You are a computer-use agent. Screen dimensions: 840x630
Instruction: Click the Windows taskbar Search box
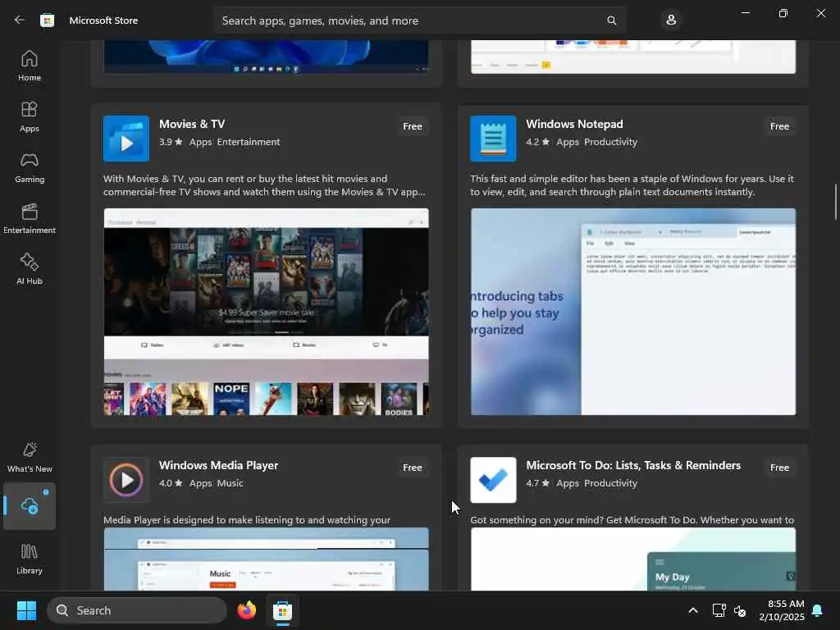pyautogui.click(x=137, y=610)
